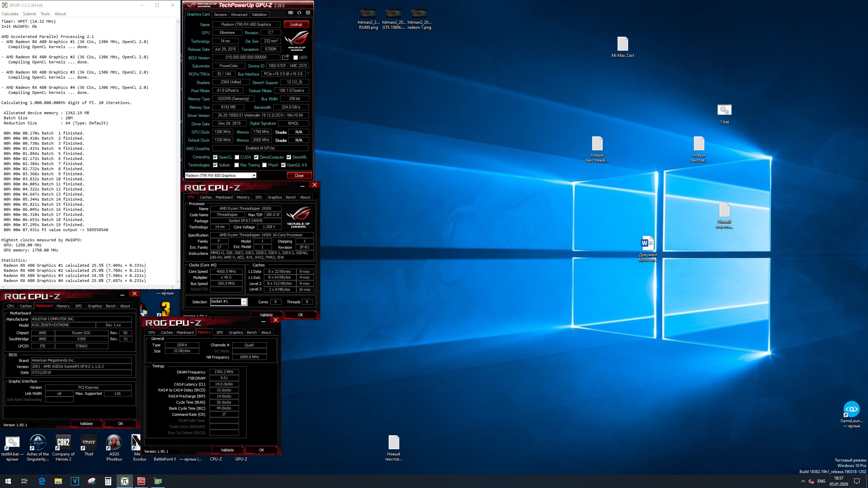Click GPUPI vertical scrollbar down arrow
Screen dimensions: 868x488
click(x=178, y=281)
